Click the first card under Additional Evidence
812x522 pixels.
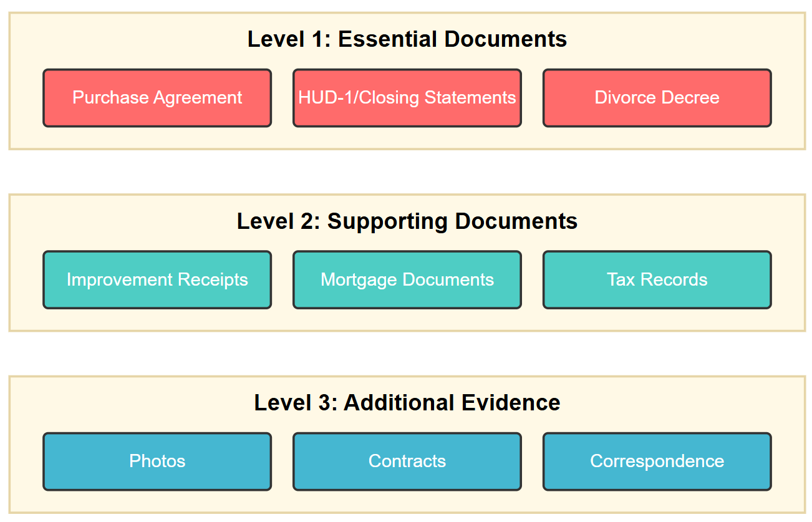click(x=157, y=462)
